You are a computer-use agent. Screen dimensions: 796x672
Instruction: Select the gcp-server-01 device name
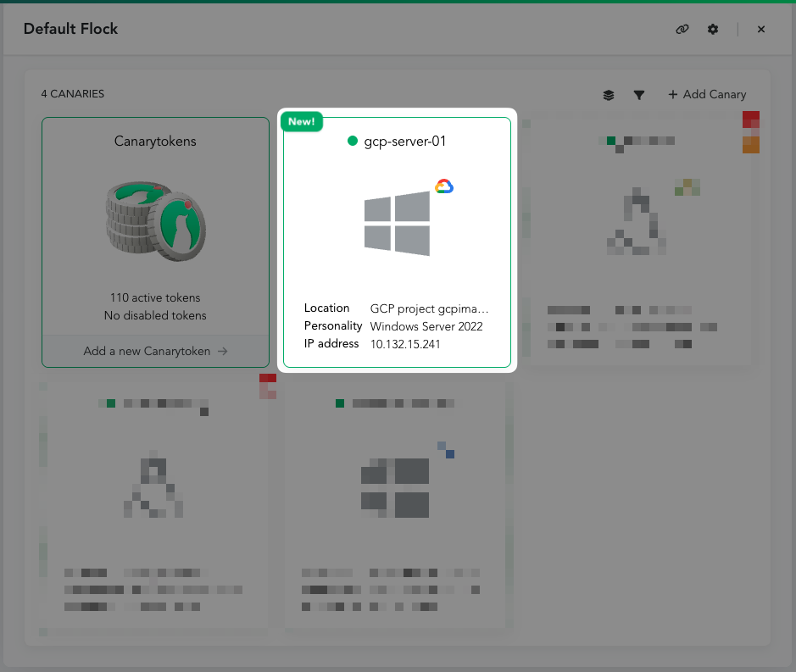tap(404, 142)
